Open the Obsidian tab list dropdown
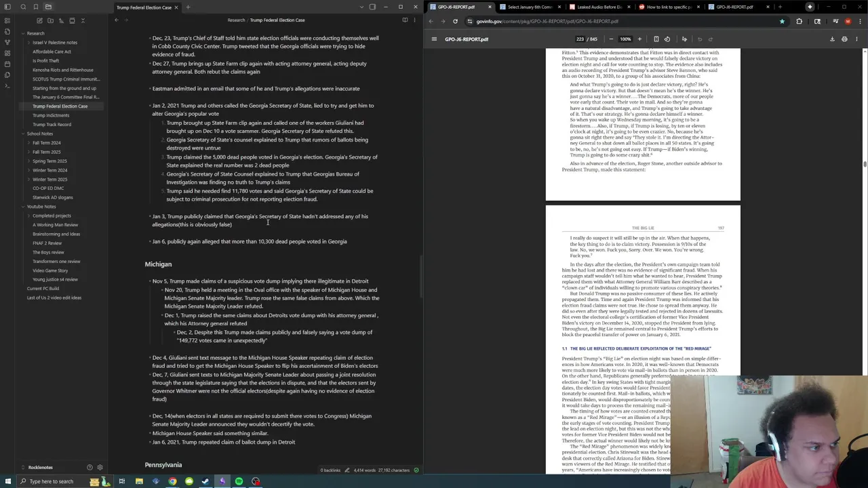Screen dimensions: 868x488 361,7
